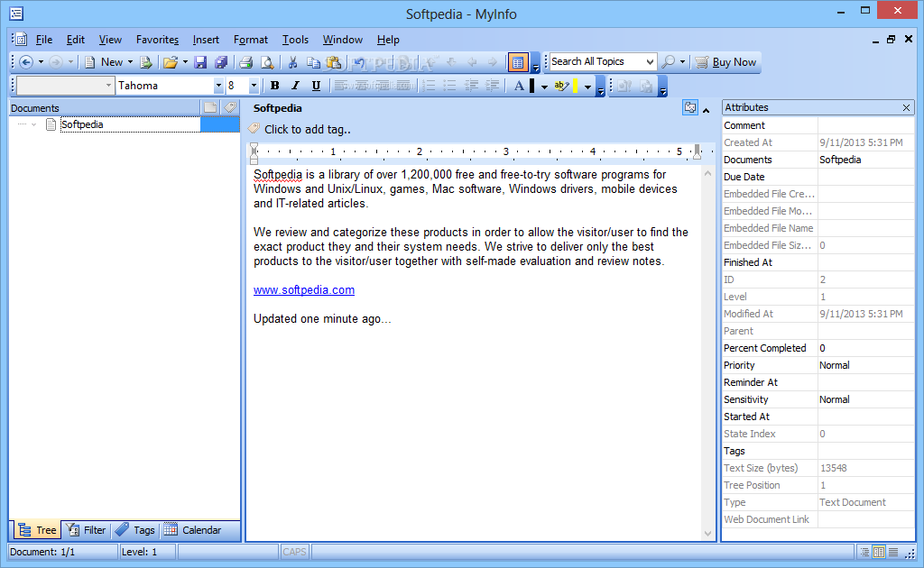Switch to the Tags tab

[x=135, y=530]
